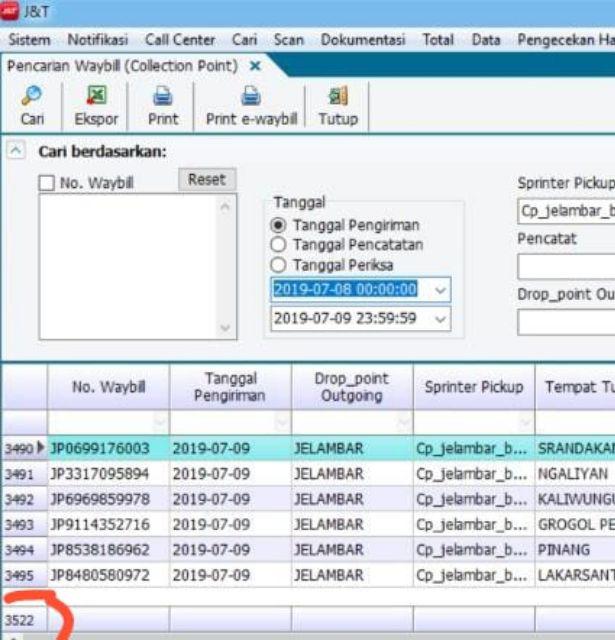This screenshot has height=640, width=615.
Task: Click the Print printer icon
Action: point(162,96)
